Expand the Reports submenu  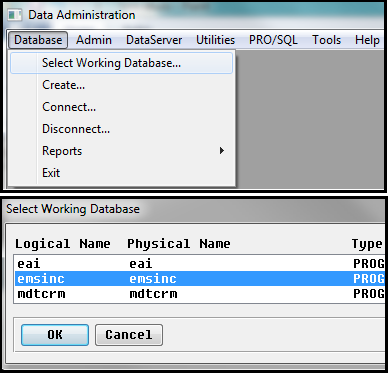pyautogui.click(x=121, y=151)
